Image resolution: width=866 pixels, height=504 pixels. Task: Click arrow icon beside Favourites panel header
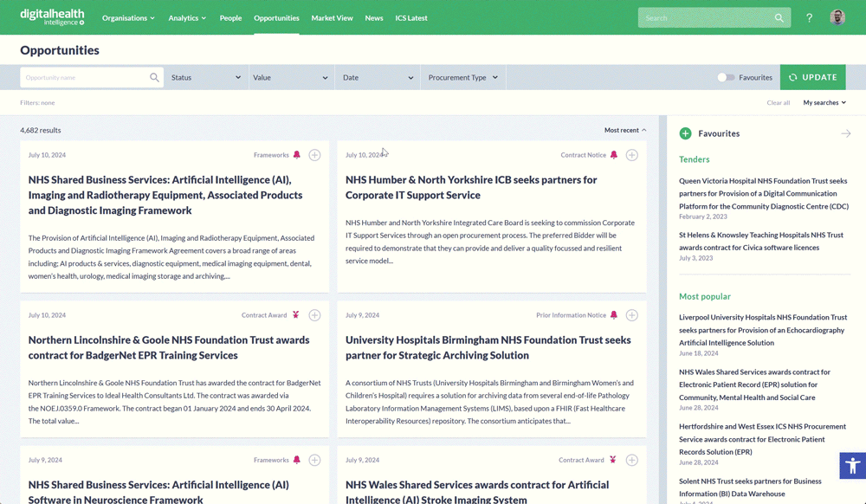[x=845, y=133]
